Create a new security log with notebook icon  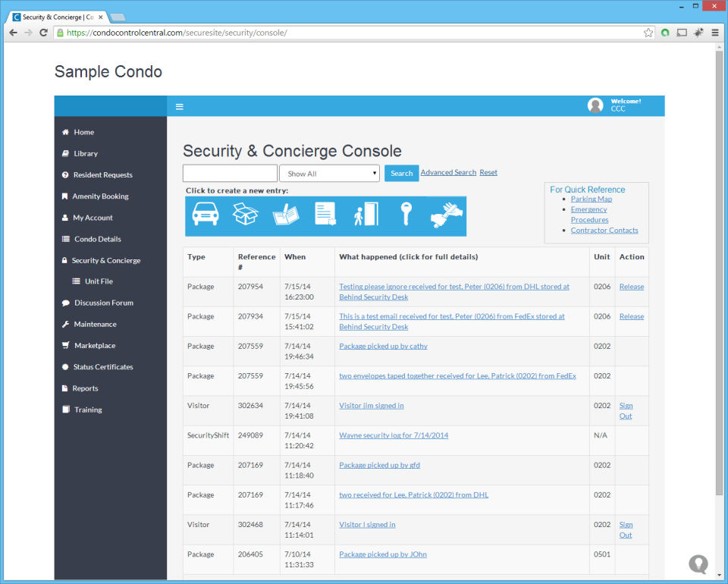(286, 215)
